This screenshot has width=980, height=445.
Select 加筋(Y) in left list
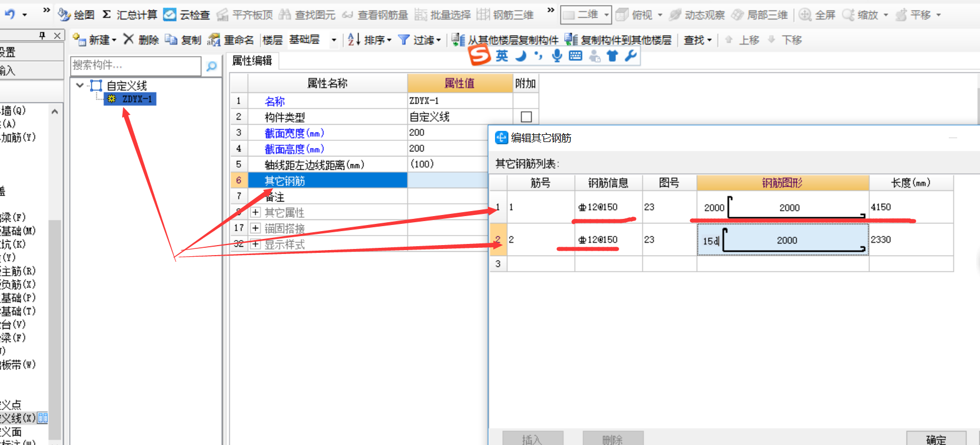pos(18,137)
